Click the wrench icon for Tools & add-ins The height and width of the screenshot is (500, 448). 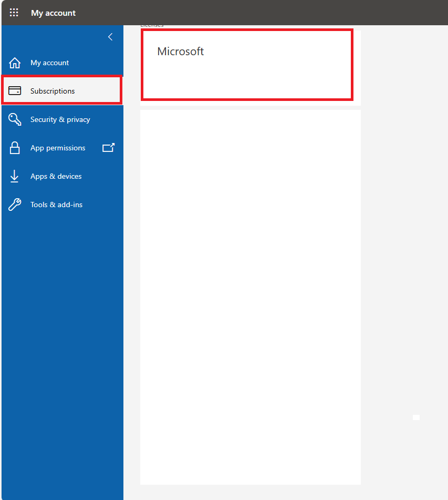[x=15, y=205]
